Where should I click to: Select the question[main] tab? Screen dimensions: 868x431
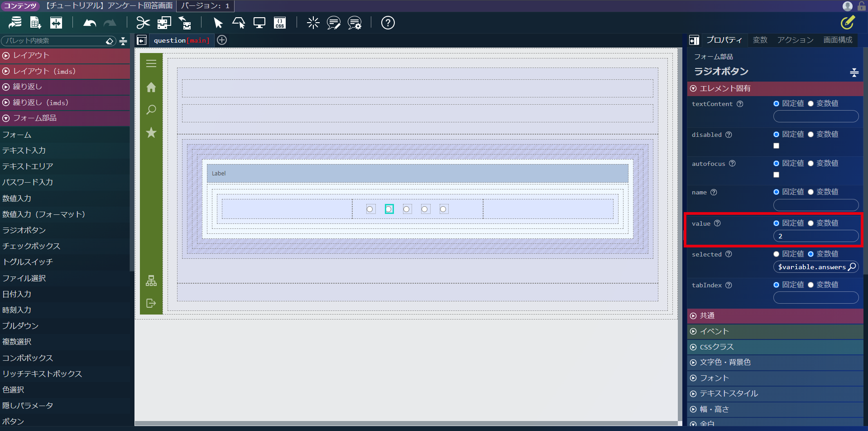click(182, 40)
